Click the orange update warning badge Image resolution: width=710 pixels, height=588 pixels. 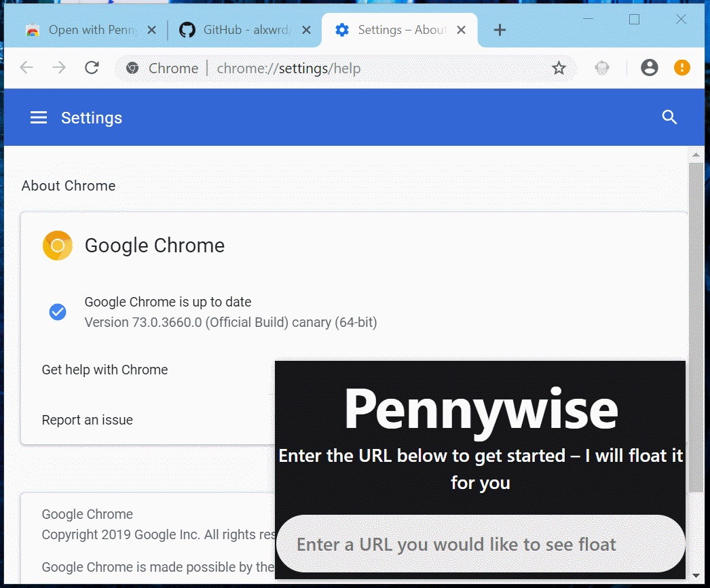[x=681, y=68]
